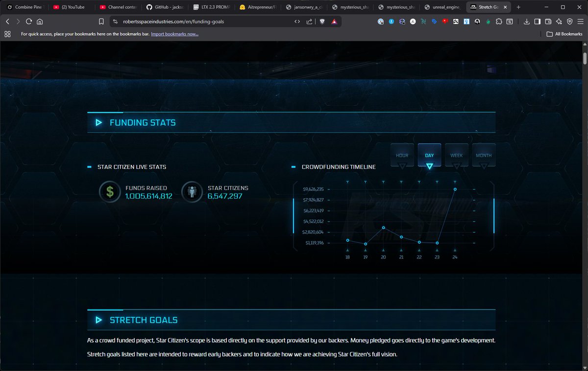Click the tab search window icon
The height and width of the screenshot is (371, 588).
click(x=510, y=22)
